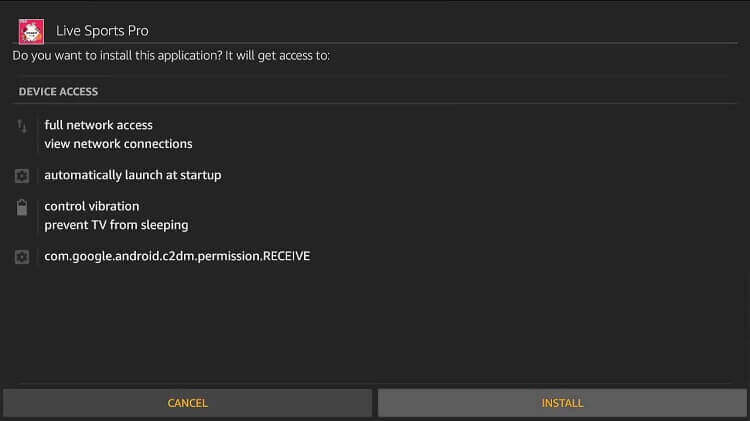
Task: Click the Live Sports Pro app icon
Action: [31, 32]
